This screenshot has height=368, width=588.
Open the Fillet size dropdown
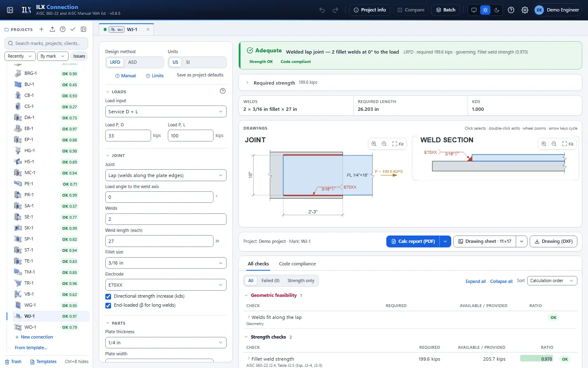[166, 263]
